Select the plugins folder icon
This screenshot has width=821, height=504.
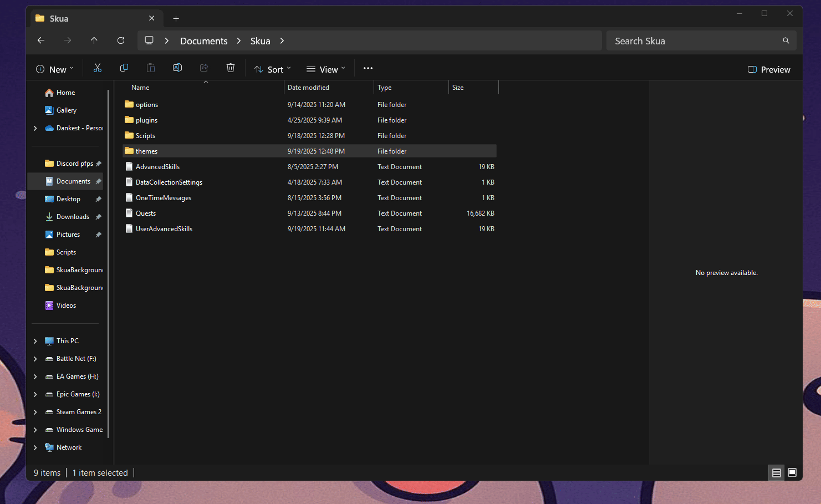[129, 120]
